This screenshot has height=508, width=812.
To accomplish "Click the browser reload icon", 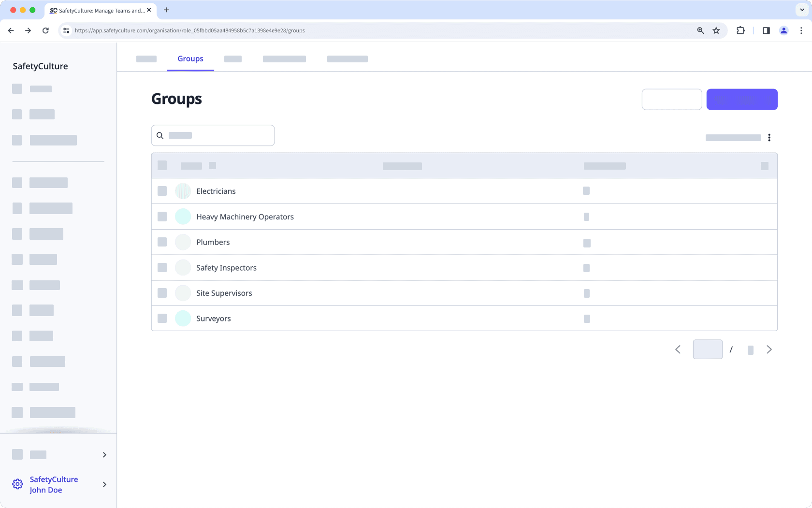I will pyautogui.click(x=45, y=30).
